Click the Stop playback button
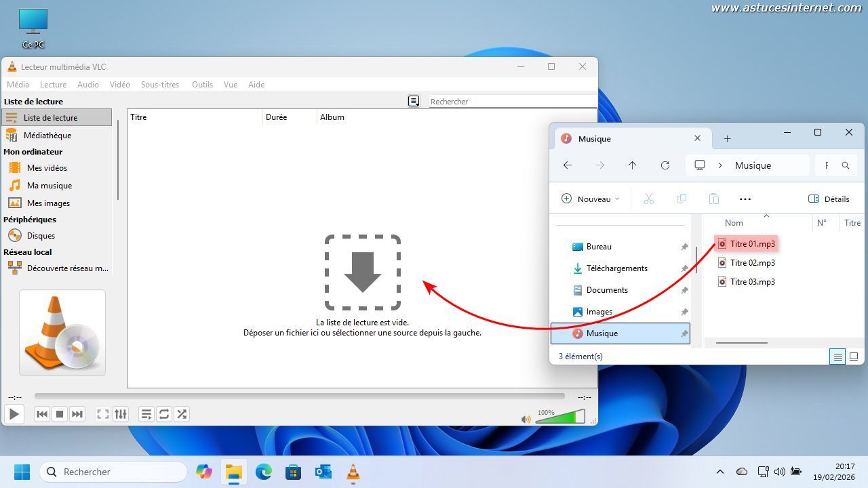 [x=60, y=414]
